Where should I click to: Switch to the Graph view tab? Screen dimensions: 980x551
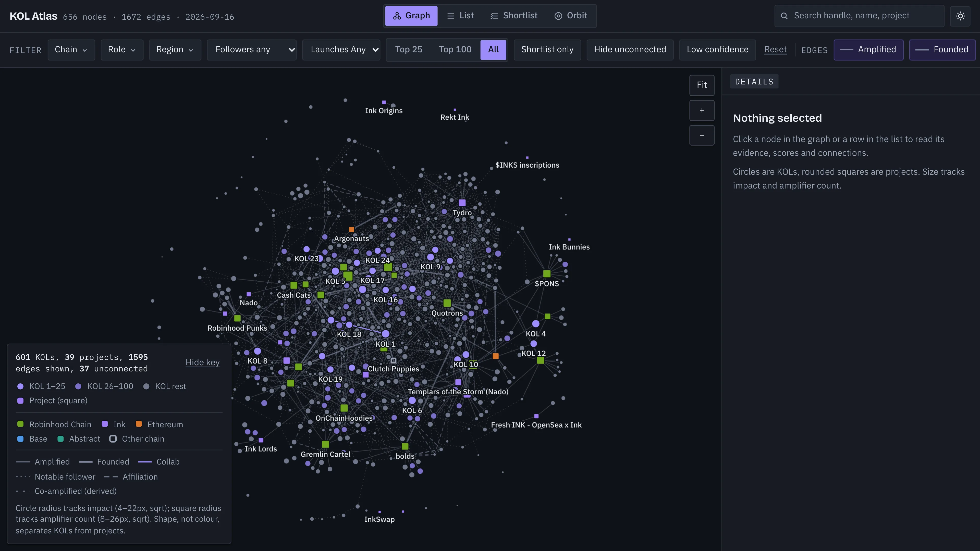pyautogui.click(x=411, y=16)
